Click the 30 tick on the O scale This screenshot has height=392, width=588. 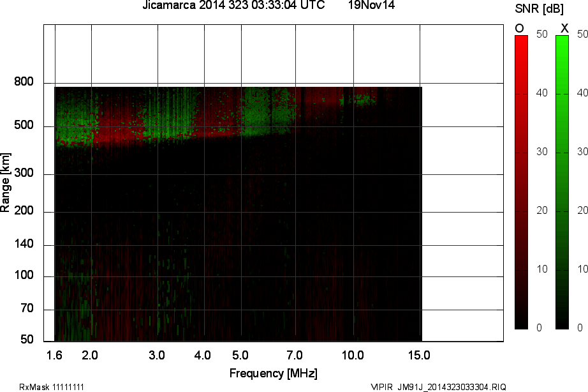[542, 151]
